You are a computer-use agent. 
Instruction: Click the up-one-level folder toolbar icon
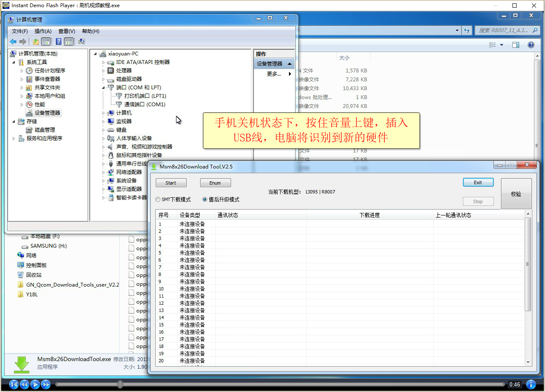(x=36, y=41)
